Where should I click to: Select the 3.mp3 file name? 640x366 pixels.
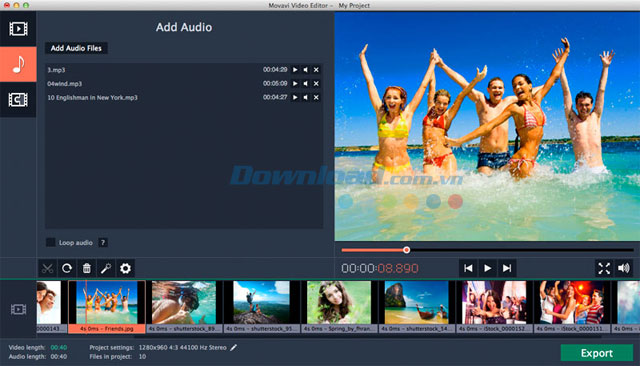pyautogui.click(x=56, y=70)
